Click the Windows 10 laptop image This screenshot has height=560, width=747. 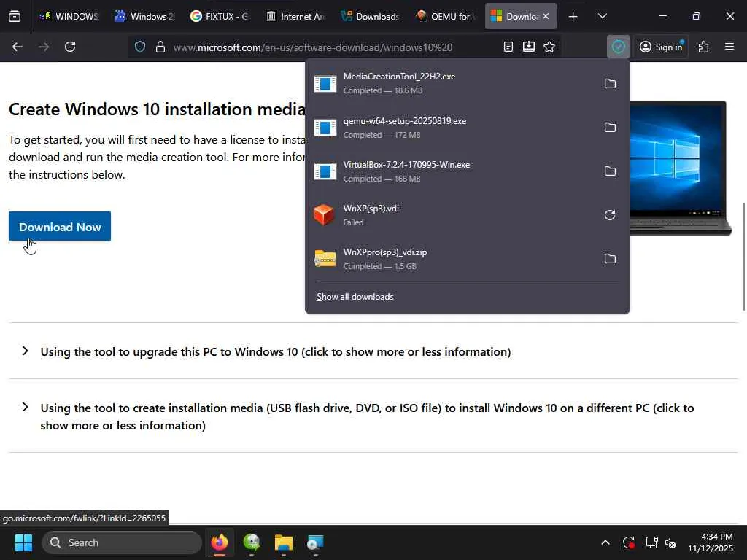click(681, 168)
